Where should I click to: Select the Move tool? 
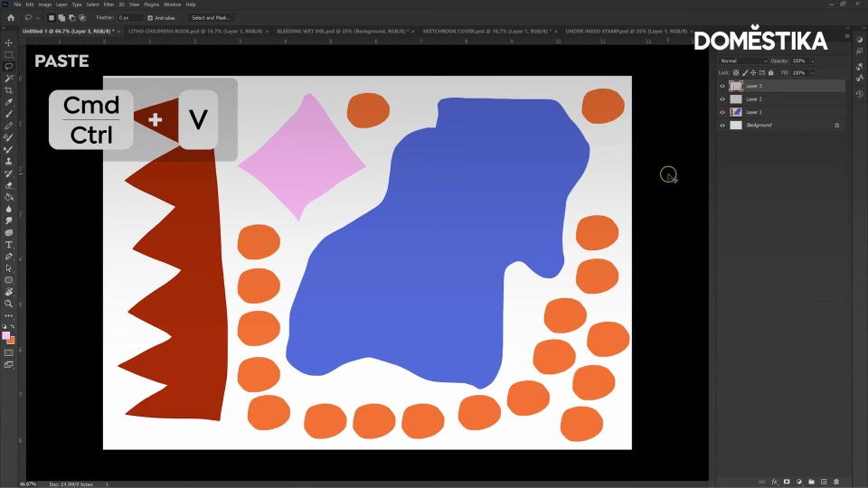coord(9,43)
